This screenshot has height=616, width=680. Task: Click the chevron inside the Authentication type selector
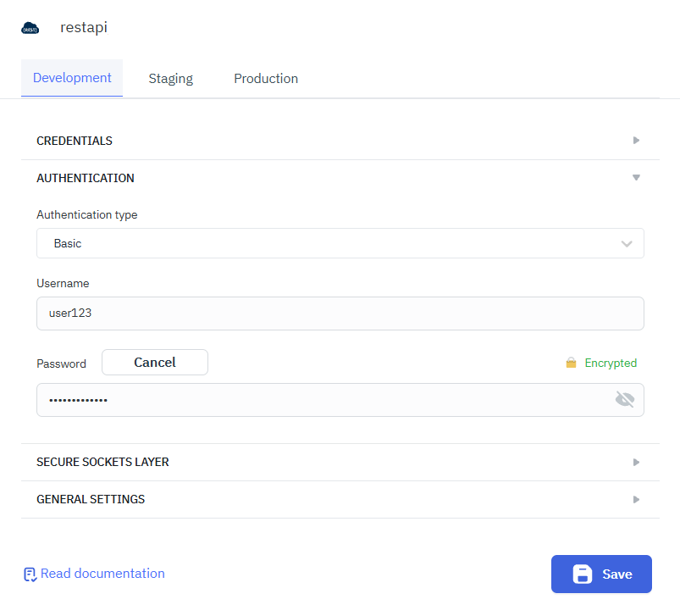[x=627, y=243]
